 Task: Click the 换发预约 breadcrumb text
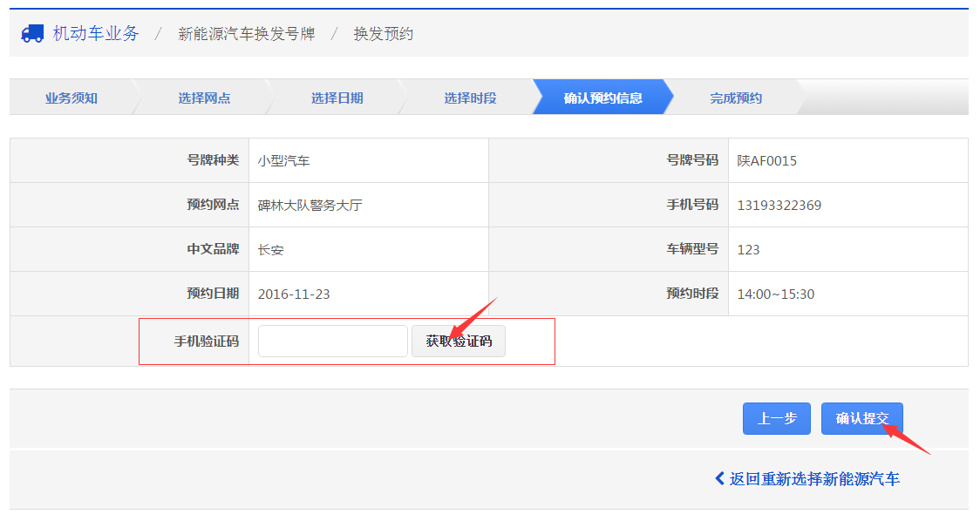[383, 34]
